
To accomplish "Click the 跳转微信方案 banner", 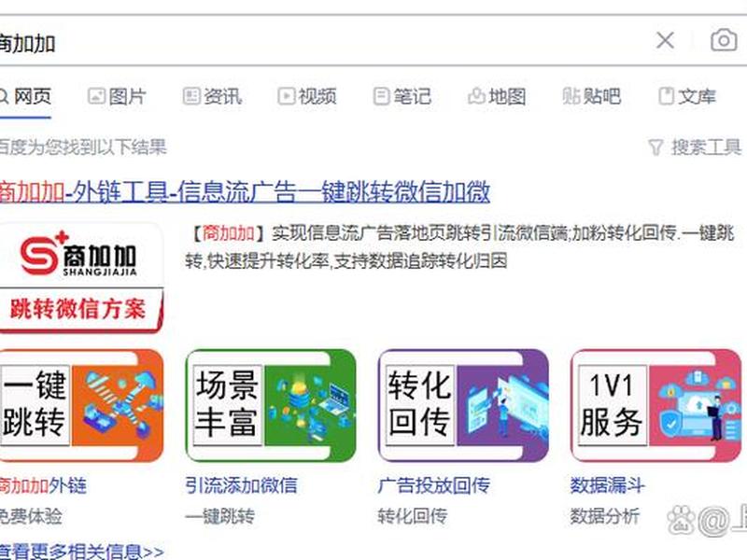I will tap(81, 310).
